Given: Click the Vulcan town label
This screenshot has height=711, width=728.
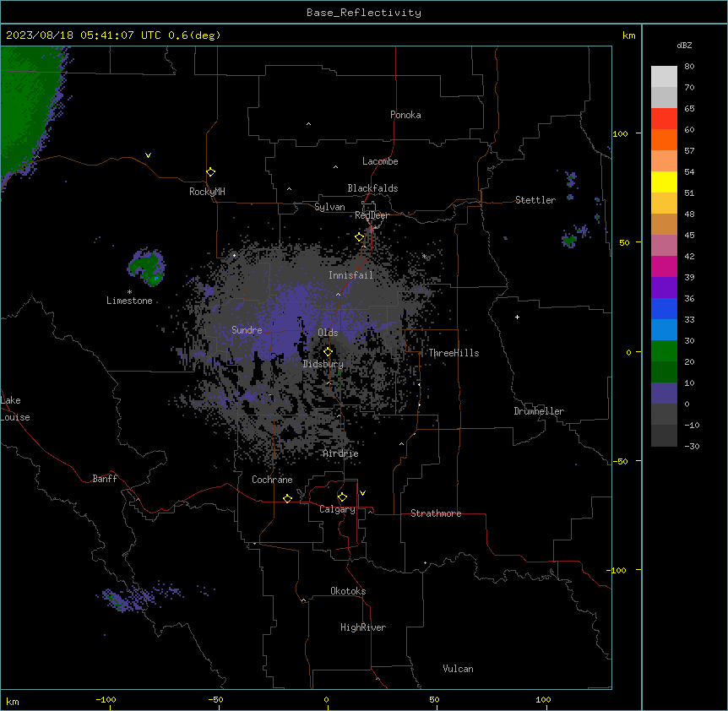Looking at the screenshot, I should point(458,669).
